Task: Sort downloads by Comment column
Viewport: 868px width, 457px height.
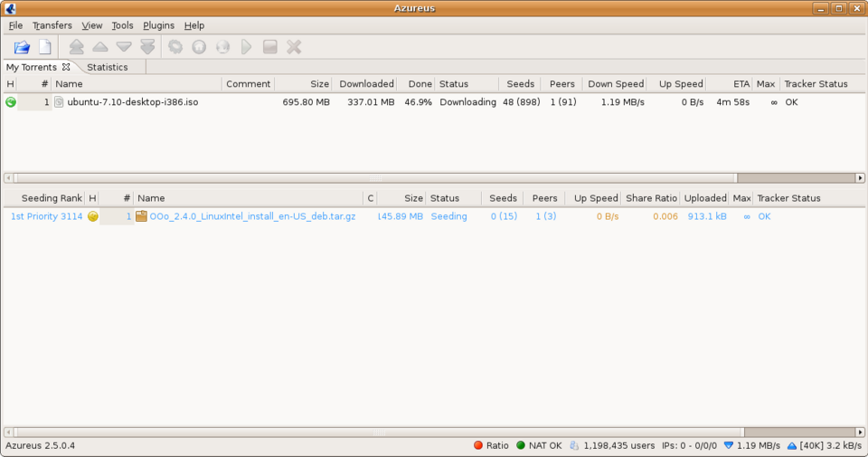Action: click(x=249, y=84)
